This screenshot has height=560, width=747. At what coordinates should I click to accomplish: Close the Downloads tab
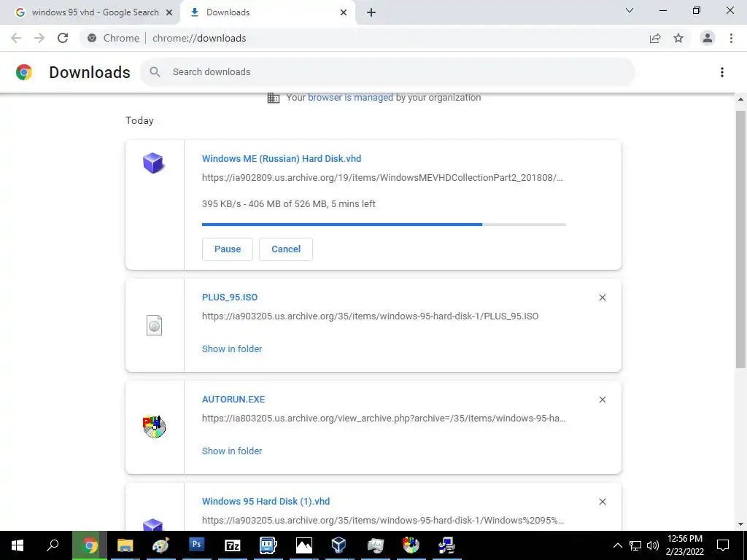[344, 12]
